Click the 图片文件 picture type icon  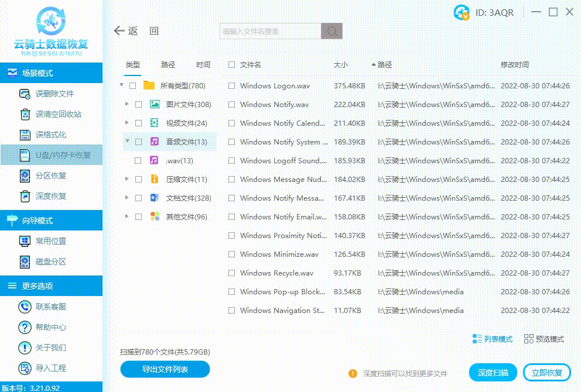(155, 104)
